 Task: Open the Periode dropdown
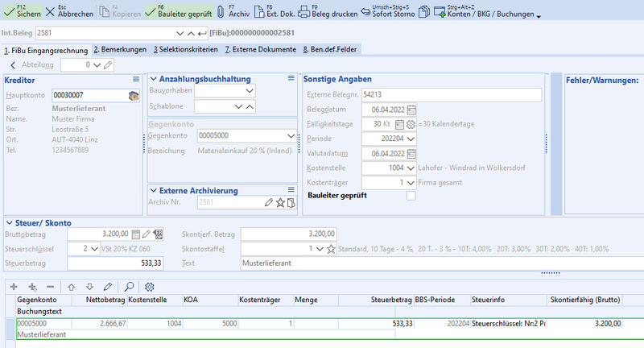411,139
